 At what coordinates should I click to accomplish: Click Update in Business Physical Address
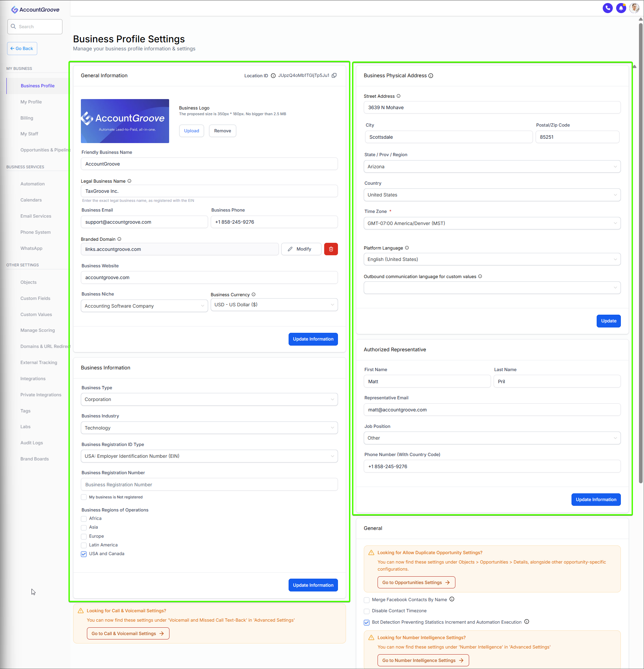[x=608, y=321]
